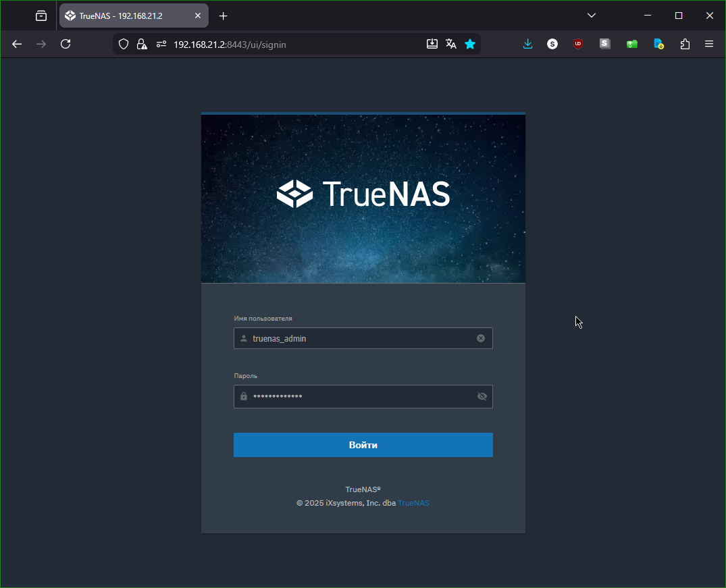
Task: Open tracking protection shield icon
Action: point(123,45)
